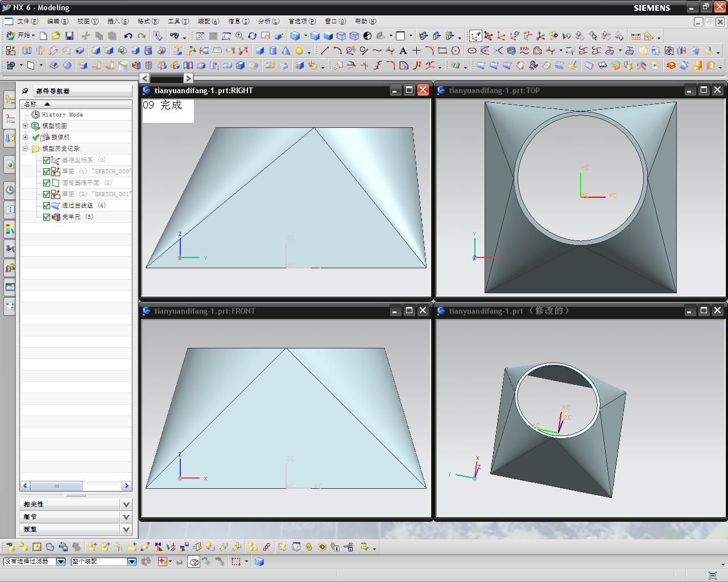Image resolution: width=728 pixels, height=582 pixels.
Task: Uncheck the 通过曲线组 (4) checkbox
Action: (47, 206)
